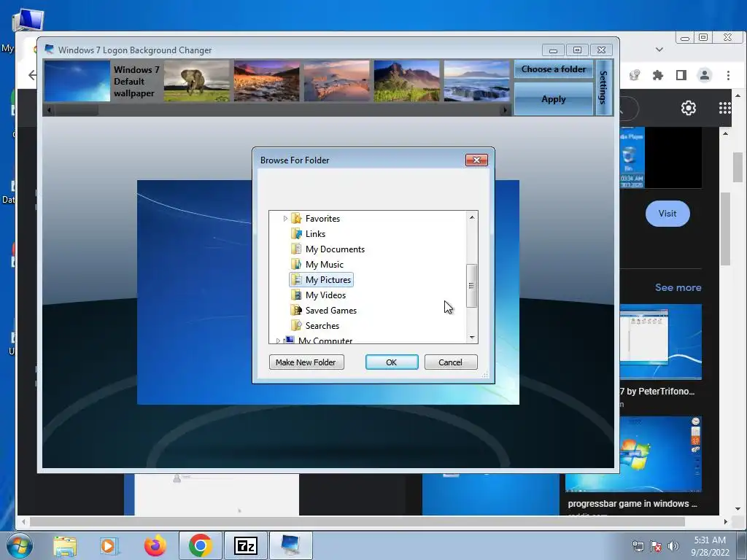Toggle Chrome side panel icon
Viewport: 747px width, 560px height.
coord(681,75)
